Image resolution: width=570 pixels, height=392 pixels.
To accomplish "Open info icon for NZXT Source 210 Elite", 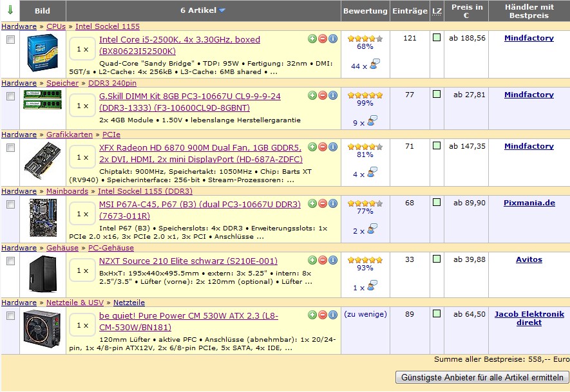I will tap(332, 260).
